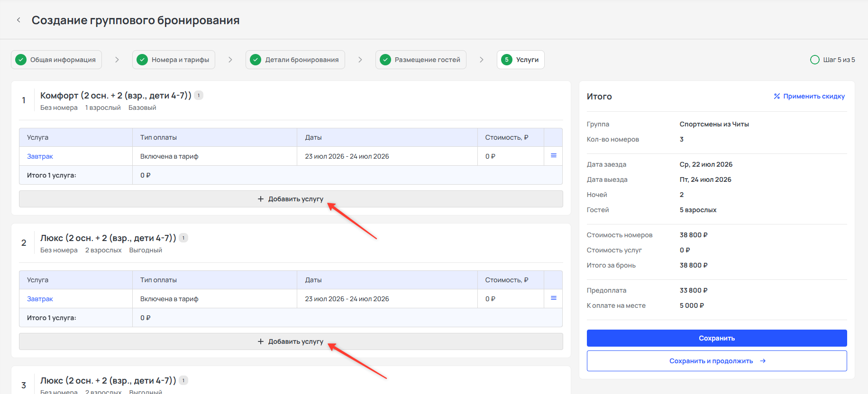Click the percent icon near Применить скидку
Image resolution: width=868 pixels, height=394 pixels.
[777, 96]
